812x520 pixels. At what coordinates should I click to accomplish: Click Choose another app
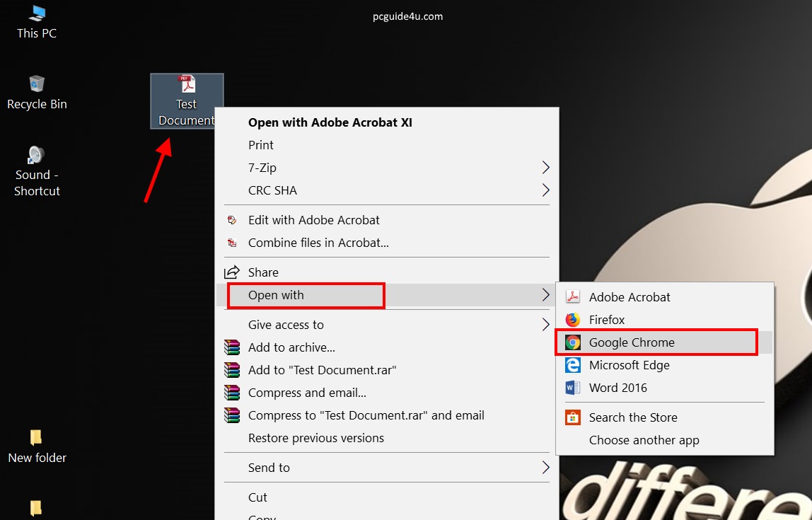pyautogui.click(x=644, y=440)
